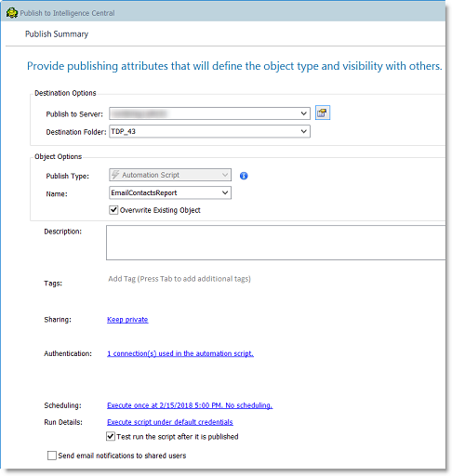Click the blue info icon near Publish Type
The height and width of the screenshot is (476, 452).
tap(244, 176)
